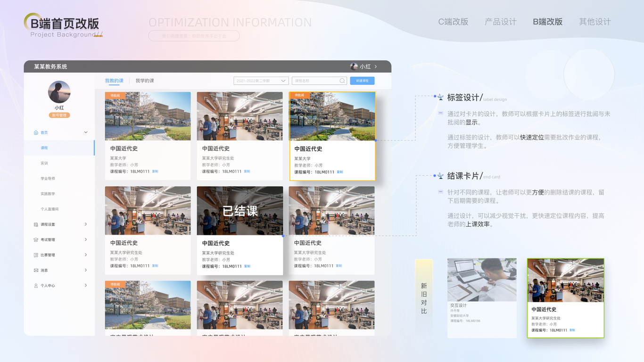Expand the 个人中心 chevron
Viewport: 644px width, 362px height.
(86, 286)
